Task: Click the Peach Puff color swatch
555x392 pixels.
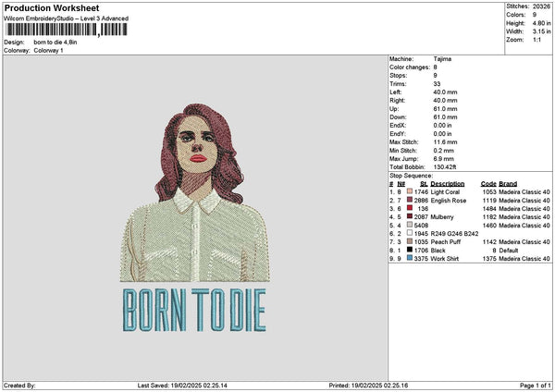Action: (409, 242)
